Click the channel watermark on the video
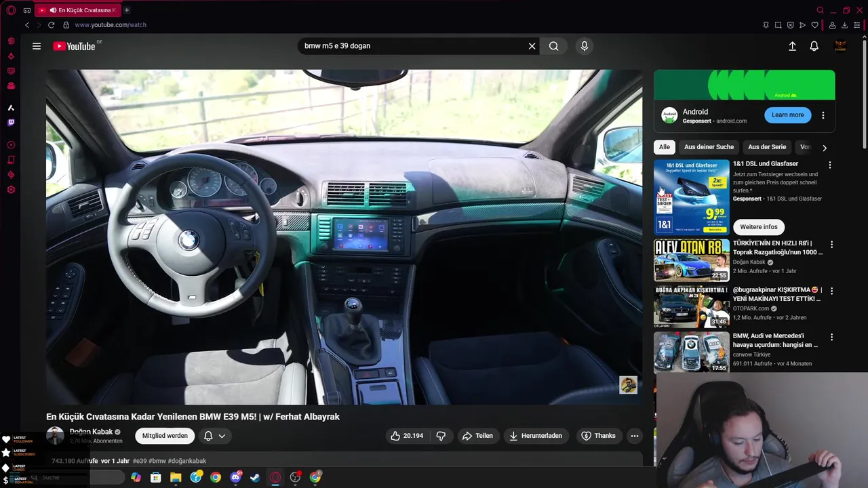The image size is (868, 488). (629, 385)
